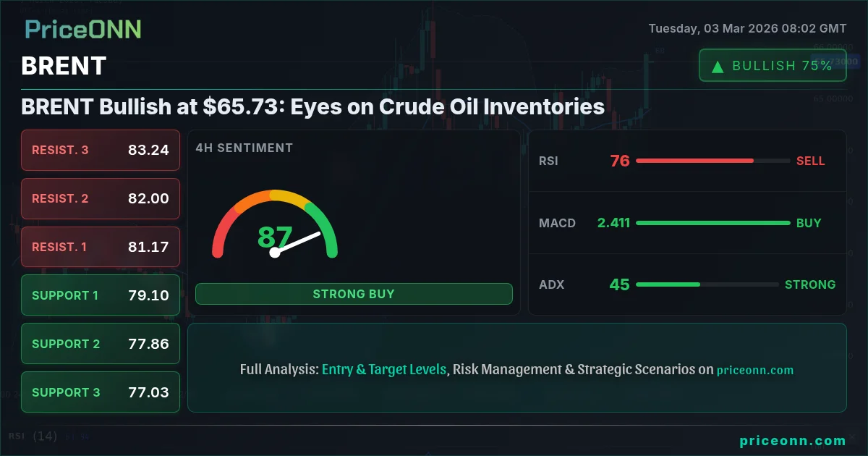Click the STRONG signal label
The image size is (868, 456).
[810, 284]
